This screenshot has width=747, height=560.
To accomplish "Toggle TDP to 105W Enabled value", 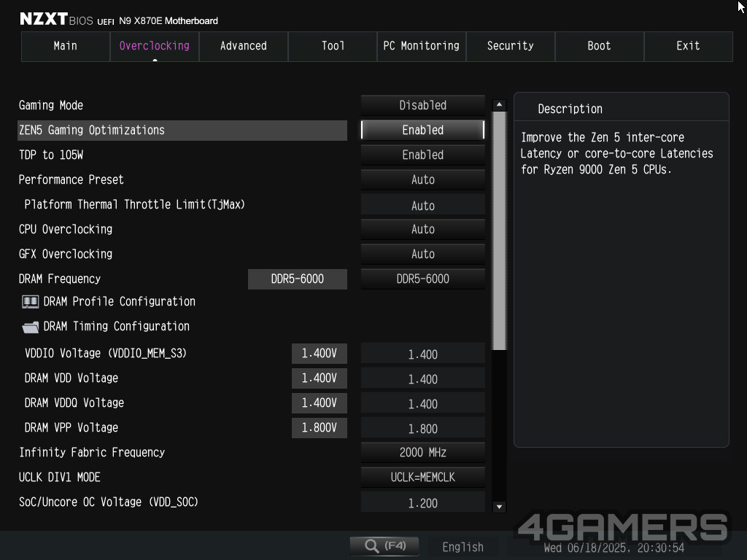I will [x=423, y=155].
